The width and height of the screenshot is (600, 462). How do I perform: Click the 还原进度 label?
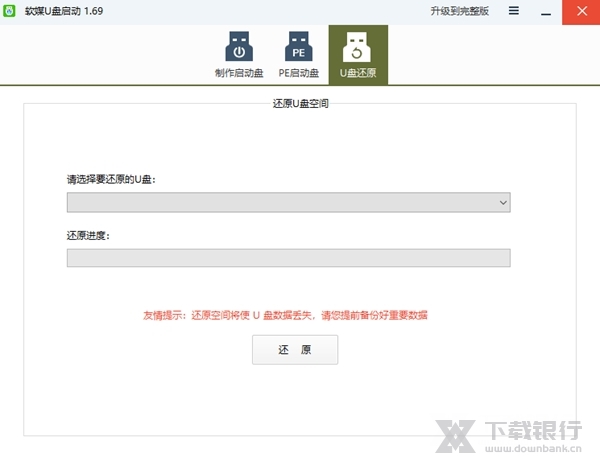(x=88, y=235)
